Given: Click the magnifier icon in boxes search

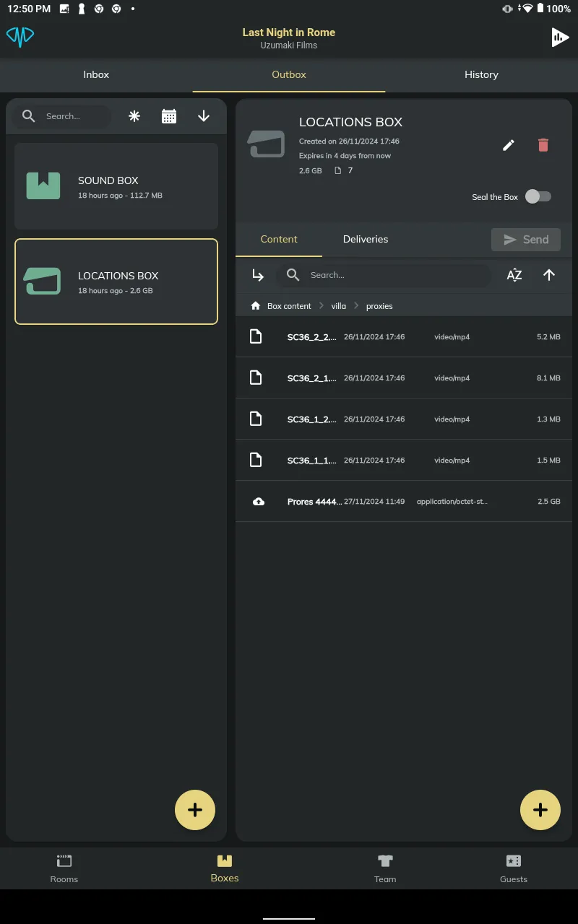Looking at the screenshot, I should 29,116.
